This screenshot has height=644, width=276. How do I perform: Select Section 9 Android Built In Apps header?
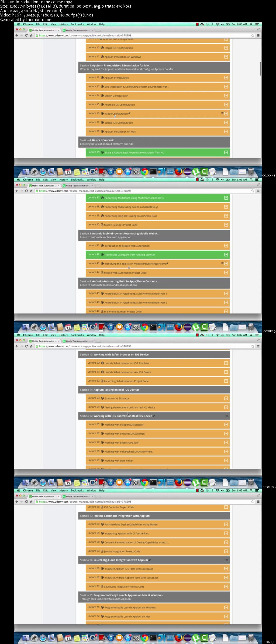click(154, 283)
